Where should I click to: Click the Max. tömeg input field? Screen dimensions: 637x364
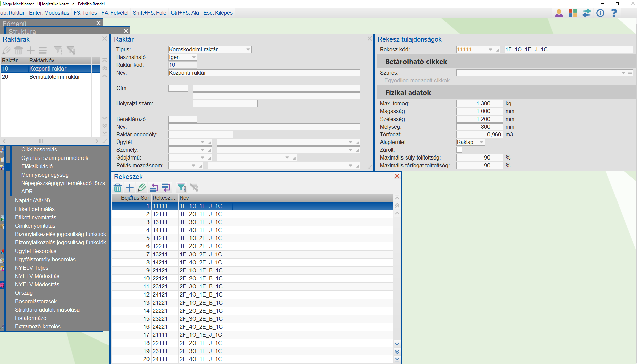tap(479, 104)
